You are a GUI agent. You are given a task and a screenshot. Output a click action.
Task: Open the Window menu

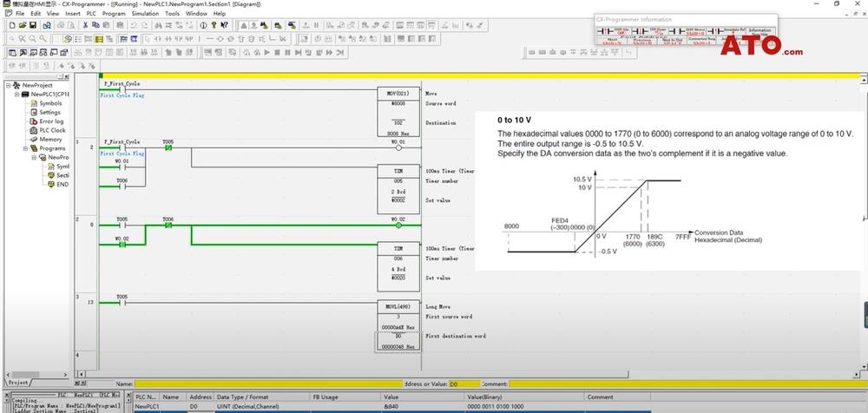196,13
